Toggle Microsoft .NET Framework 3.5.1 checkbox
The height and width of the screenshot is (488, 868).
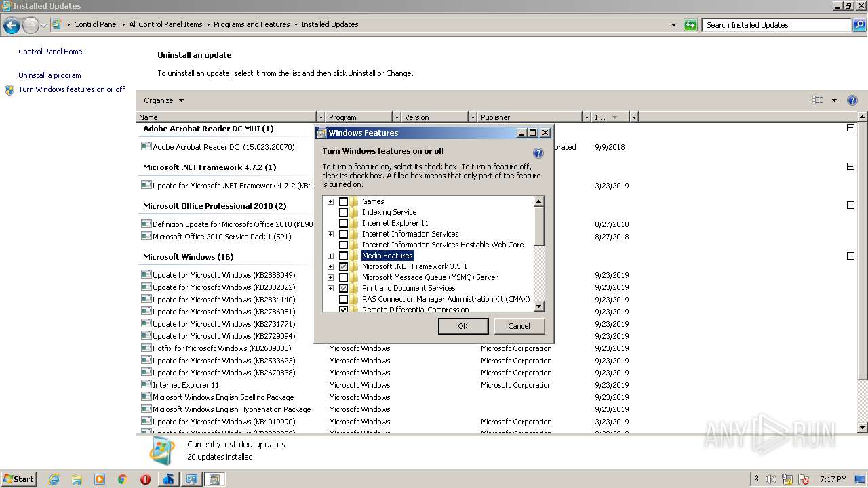click(x=343, y=267)
